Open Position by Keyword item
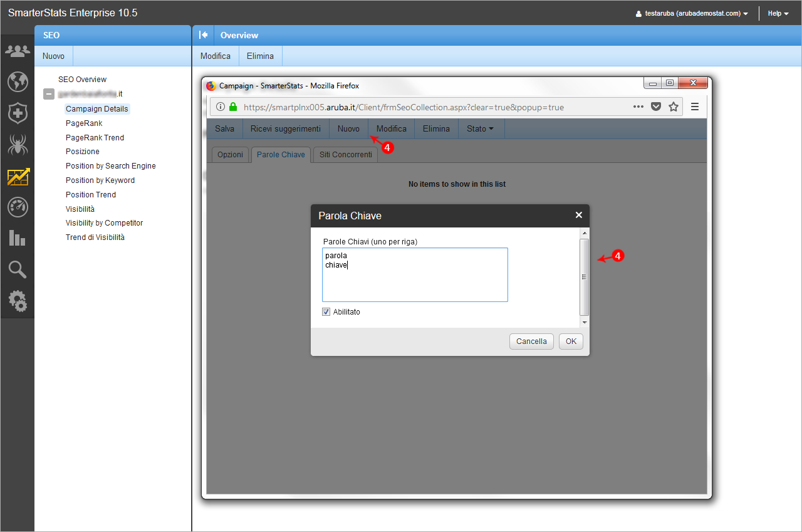The height and width of the screenshot is (532, 802). click(100, 180)
